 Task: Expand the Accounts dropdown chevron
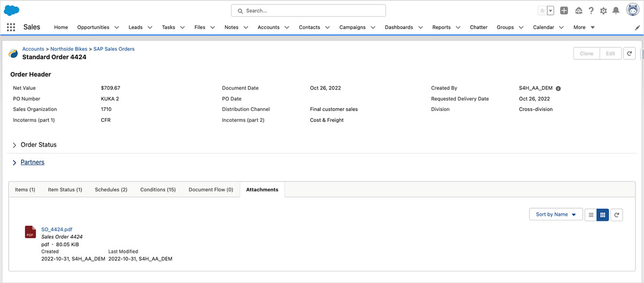coord(287,27)
